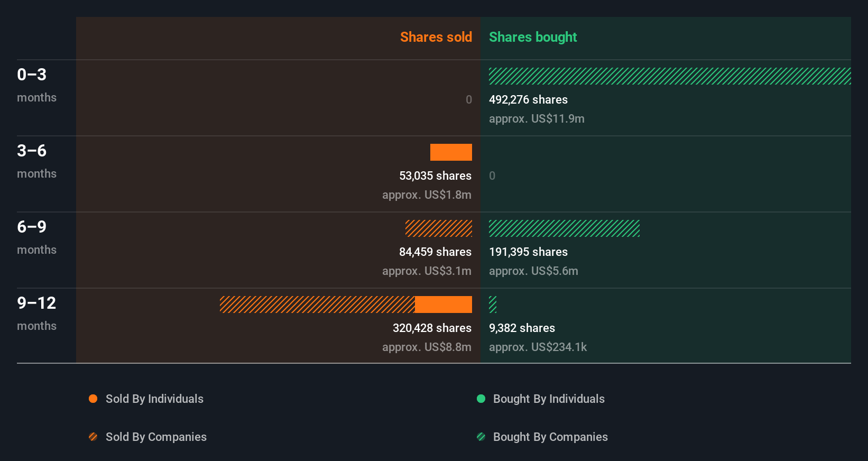868x461 pixels.
Task: Click the 6–9 months striped orange sold bar
Action: (439, 228)
